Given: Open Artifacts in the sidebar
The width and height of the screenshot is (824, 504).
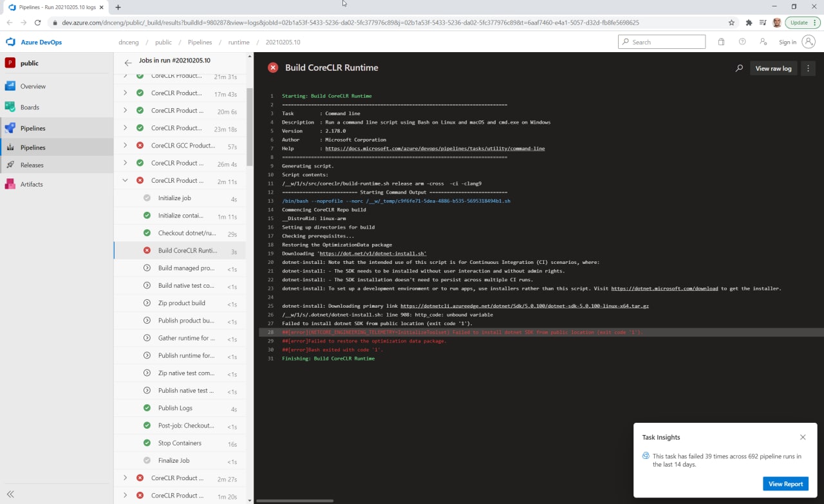Looking at the screenshot, I should point(57,184).
